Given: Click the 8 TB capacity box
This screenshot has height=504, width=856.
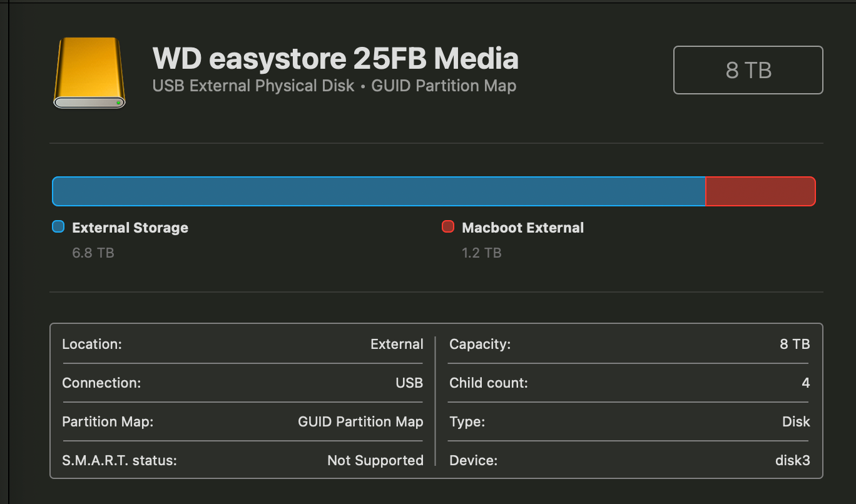Looking at the screenshot, I should (x=748, y=70).
